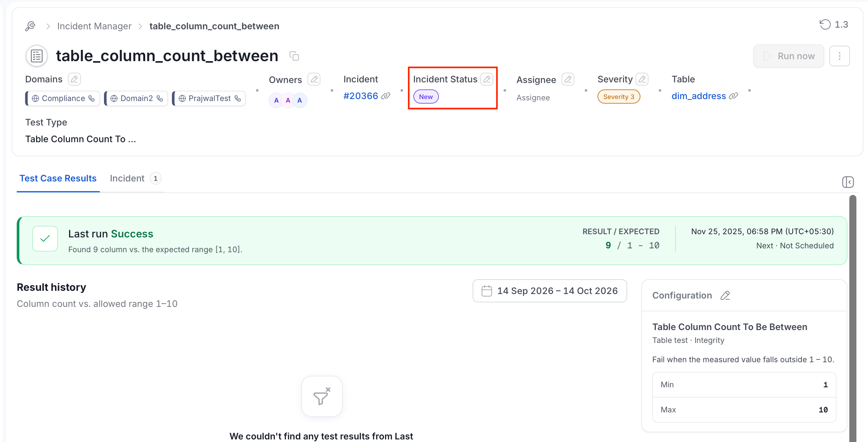Go to the Incident Manager breadcrumb
This screenshot has width=868, height=442.
pos(94,26)
